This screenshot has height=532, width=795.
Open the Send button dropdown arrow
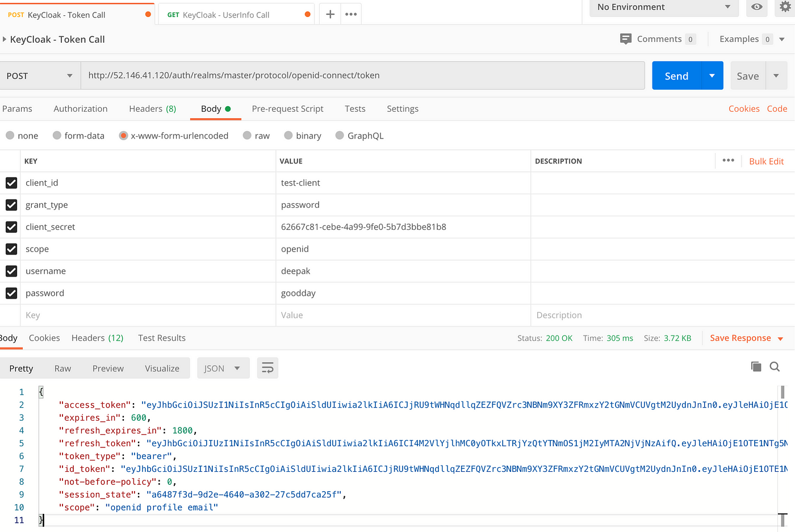click(712, 76)
